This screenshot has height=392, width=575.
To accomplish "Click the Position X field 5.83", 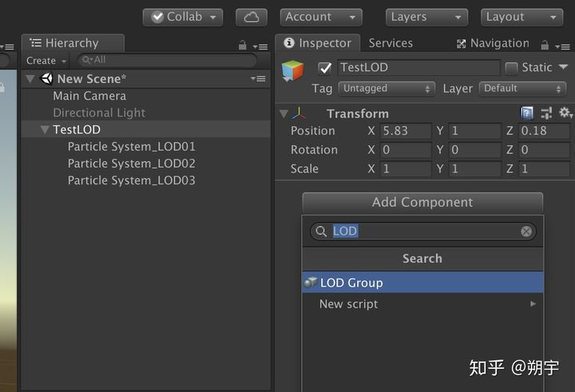I will pos(406,131).
